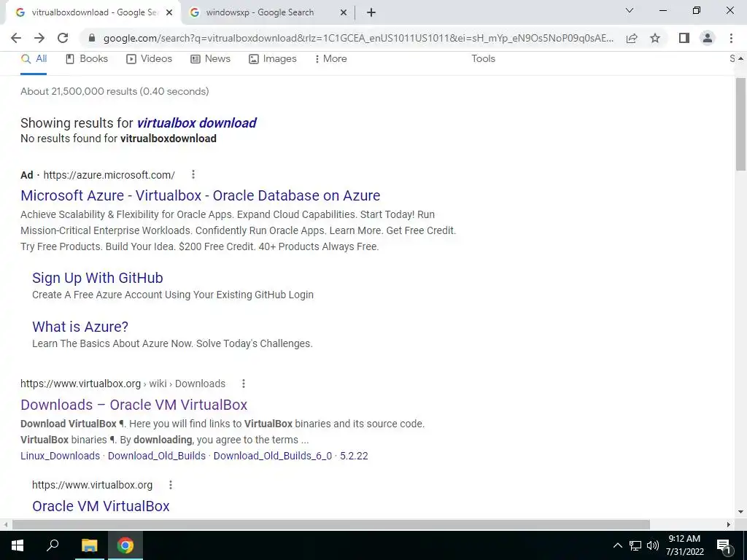Open the Oracle VM VirtualBox result
747x560 pixels.
click(x=101, y=506)
